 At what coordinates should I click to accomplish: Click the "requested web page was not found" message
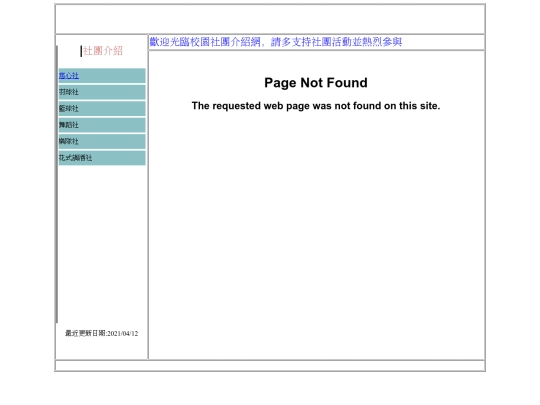pyautogui.click(x=316, y=106)
